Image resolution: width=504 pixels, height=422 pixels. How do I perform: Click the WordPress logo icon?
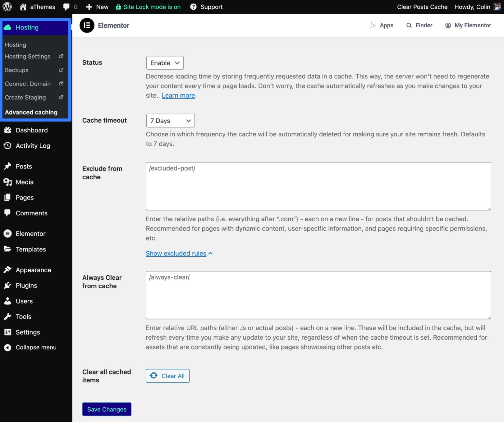click(7, 7)
